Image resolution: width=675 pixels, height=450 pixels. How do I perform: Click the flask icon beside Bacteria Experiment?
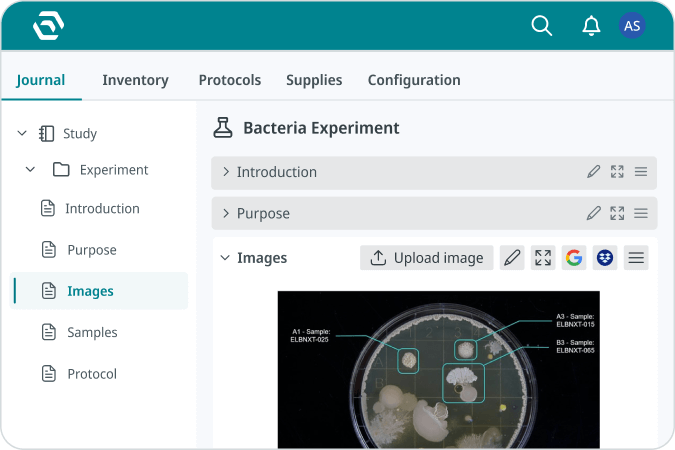223,127
